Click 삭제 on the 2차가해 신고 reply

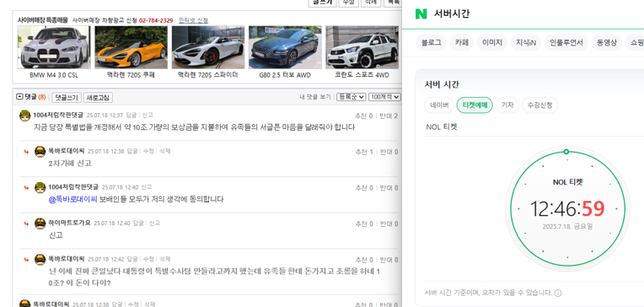coord(164,151)
